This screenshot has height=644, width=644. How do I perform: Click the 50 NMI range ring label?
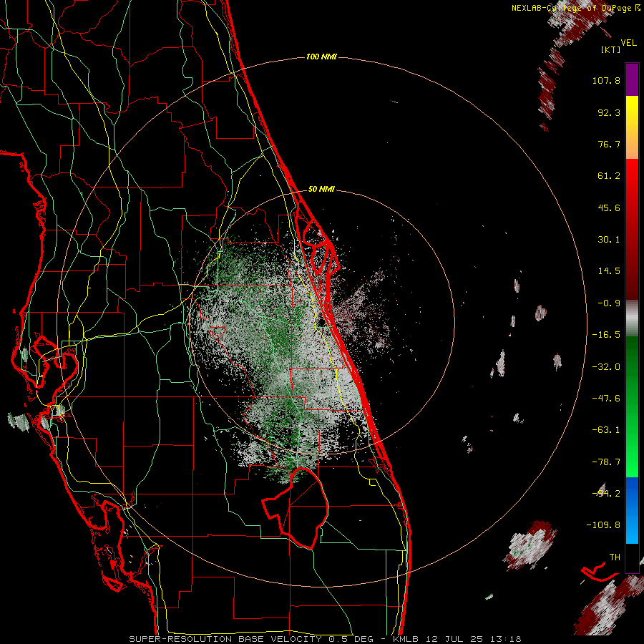321,189
